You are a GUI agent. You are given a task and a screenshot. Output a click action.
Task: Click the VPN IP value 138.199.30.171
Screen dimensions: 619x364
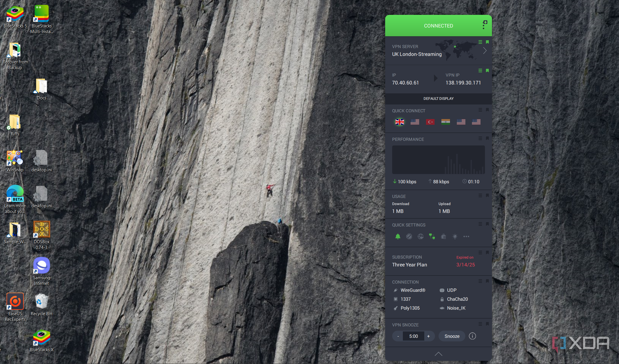tap(463, 83)
